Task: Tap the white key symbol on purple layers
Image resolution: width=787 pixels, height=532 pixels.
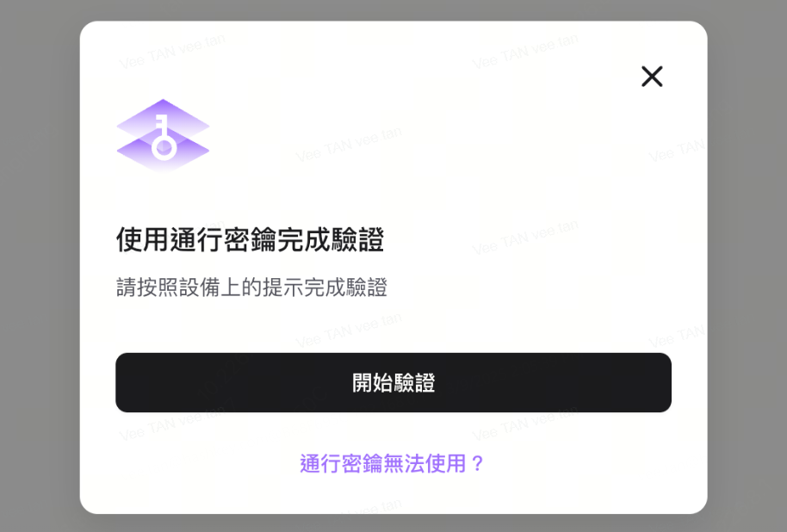Action: 163,137
